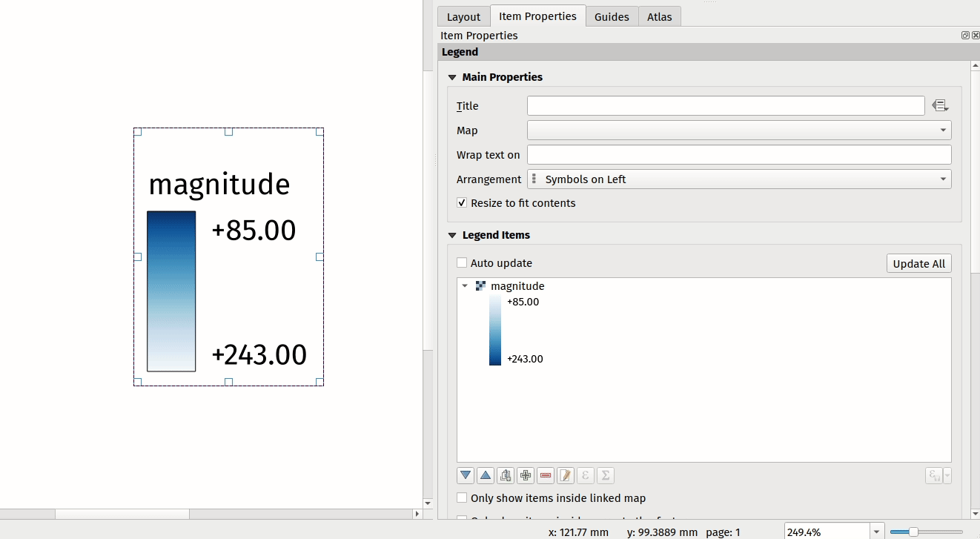
Task: Click the zoom level slider
Action: pos(913,532)
